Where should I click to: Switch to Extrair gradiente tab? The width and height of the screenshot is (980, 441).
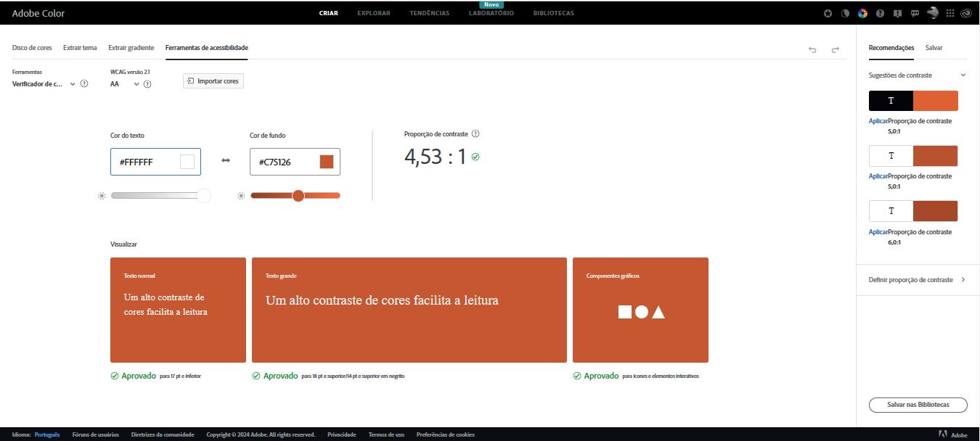pos(131,48)
